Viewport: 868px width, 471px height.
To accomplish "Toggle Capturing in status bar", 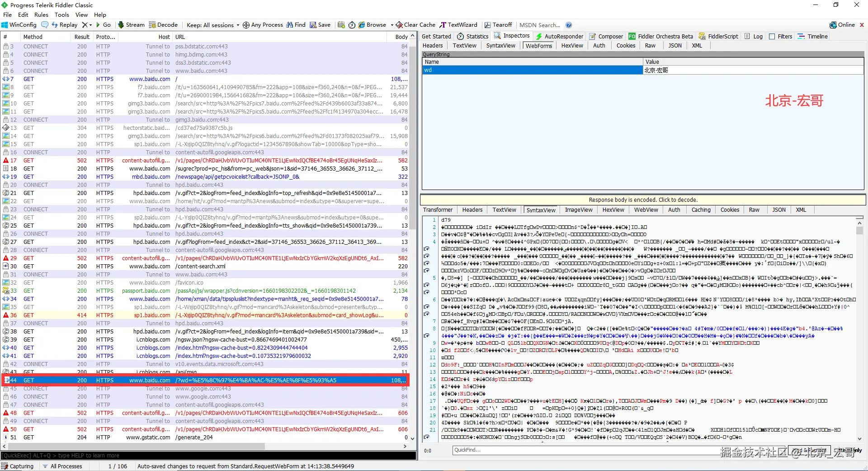I will (x=18, y=466).
